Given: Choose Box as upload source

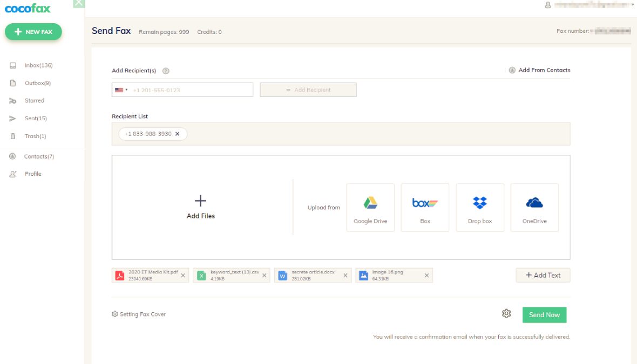Looking at the screenshot, I should 425,208.
